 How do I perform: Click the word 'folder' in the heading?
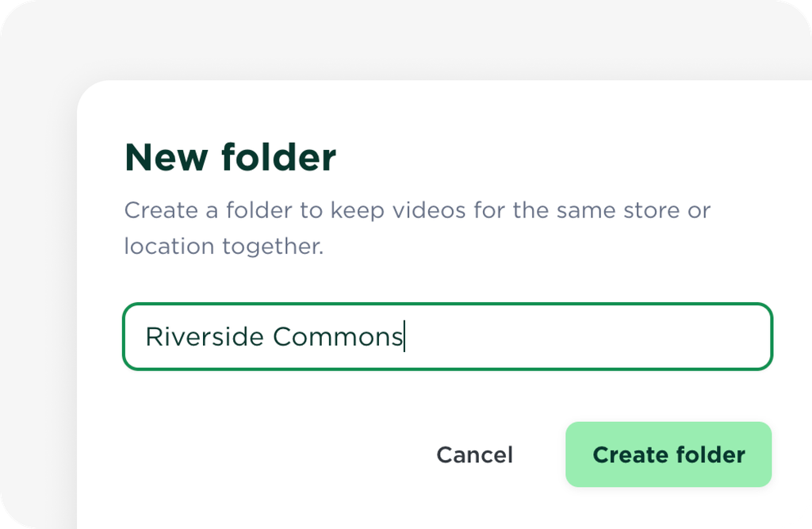[x=278, y=157]
